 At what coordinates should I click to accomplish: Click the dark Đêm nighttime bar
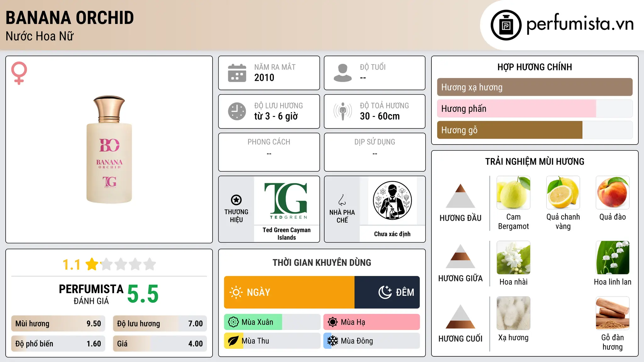coord(387,292)
